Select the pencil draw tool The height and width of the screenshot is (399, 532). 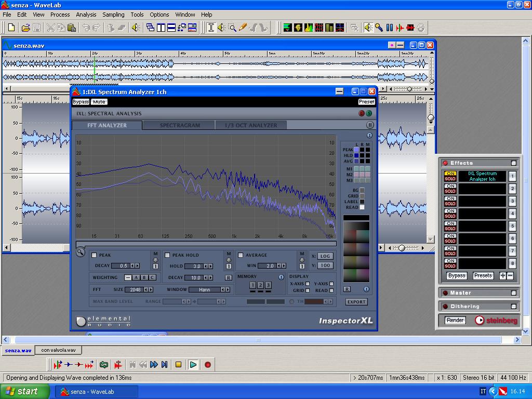[x=243, y=28]
